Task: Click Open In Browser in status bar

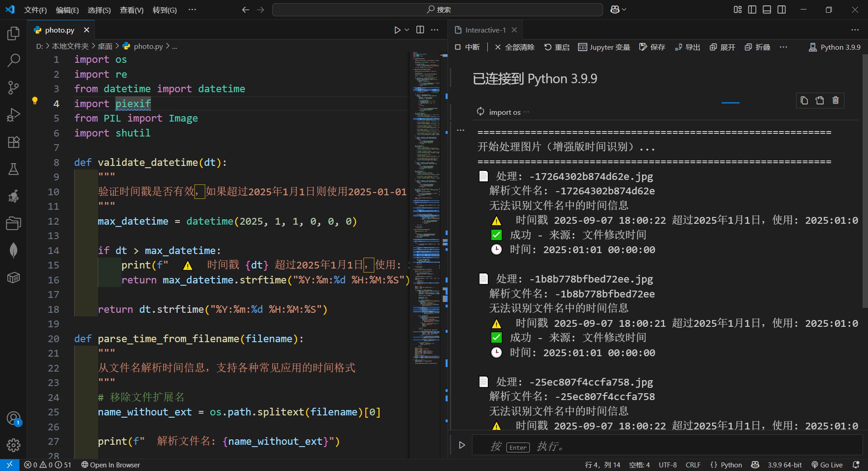Action: [x=111, y=465]
